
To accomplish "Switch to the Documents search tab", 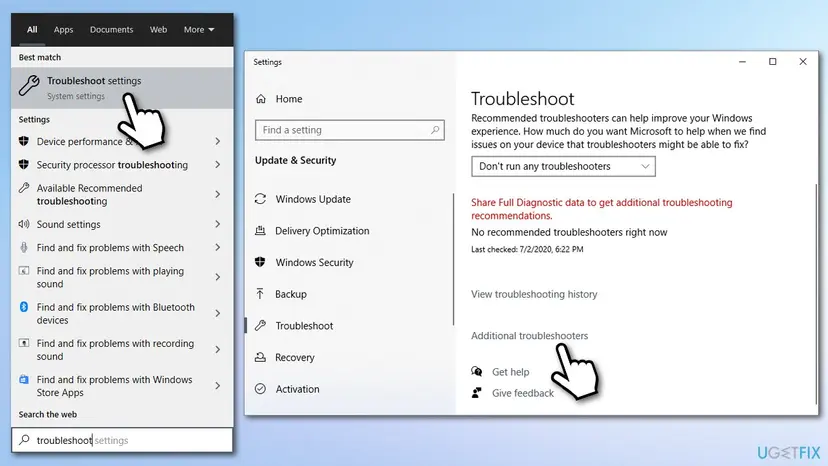I will 111,30.
